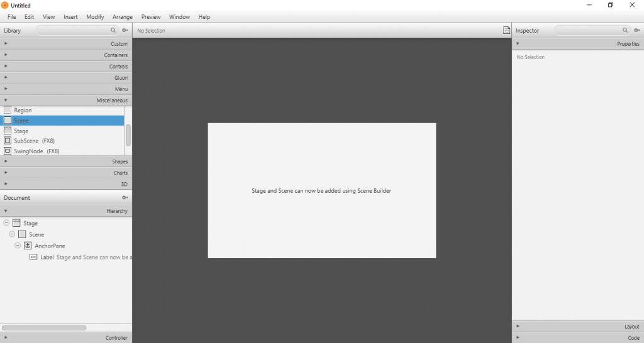Image resolution: width=644 pixels, height=343 pixels.
Task: Collapse the Stage node in hierarchy
Action: pos(6,223)
